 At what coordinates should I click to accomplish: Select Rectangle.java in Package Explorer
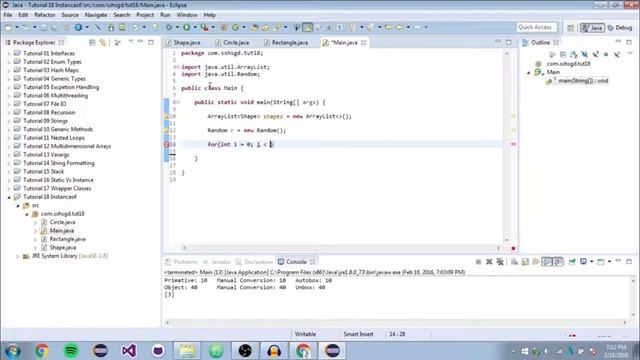[67, 239]
